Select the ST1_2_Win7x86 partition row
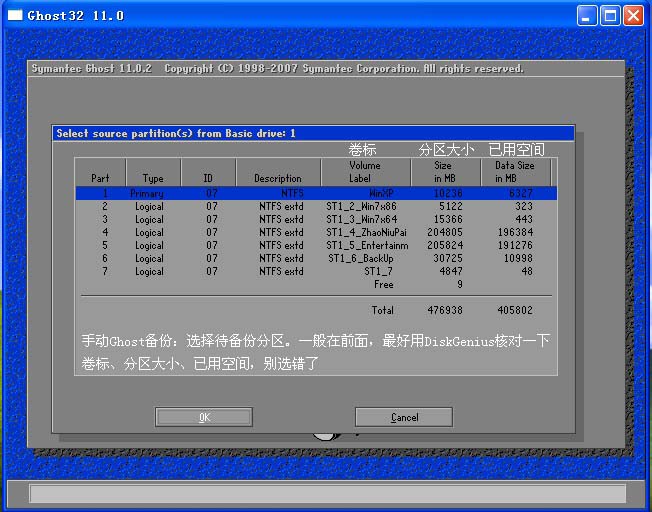The width and height of the screenshot is (652, 512). (316, 206)
